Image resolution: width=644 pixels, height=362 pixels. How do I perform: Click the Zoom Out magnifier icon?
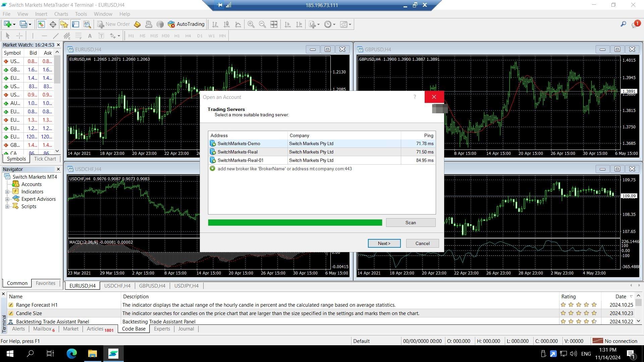click(262, 24)
